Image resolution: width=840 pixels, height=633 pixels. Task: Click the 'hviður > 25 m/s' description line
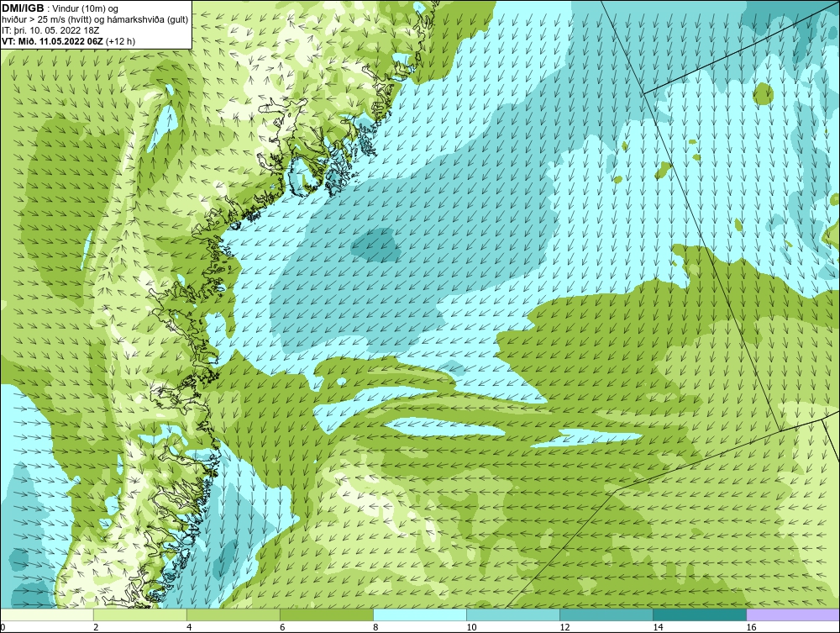pos(95,19)
